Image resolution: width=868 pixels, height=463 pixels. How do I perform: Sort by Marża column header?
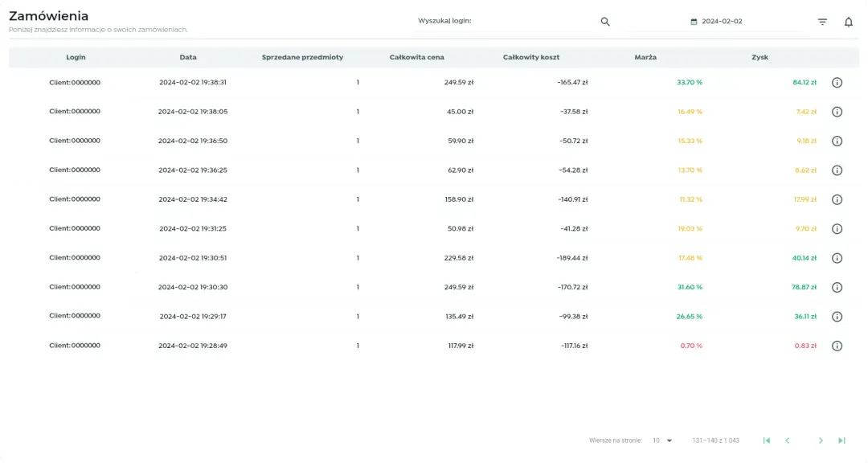pos(645,58)
